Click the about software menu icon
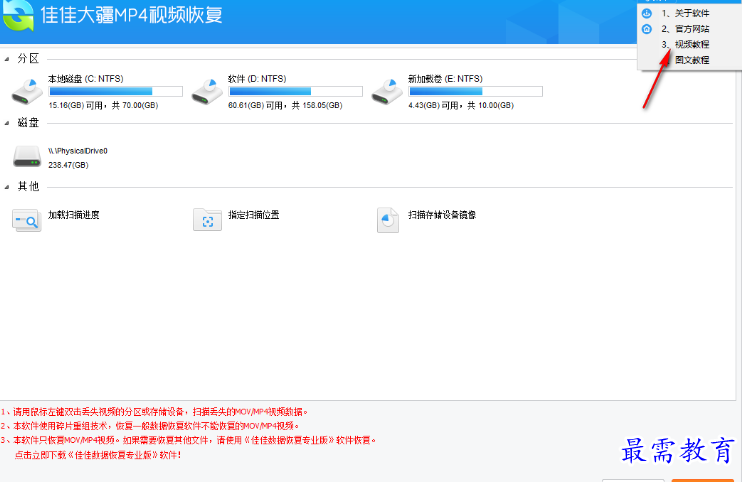The height and width of the screenshot is (482, 743). pyautogui.click(x=647, y=13)
